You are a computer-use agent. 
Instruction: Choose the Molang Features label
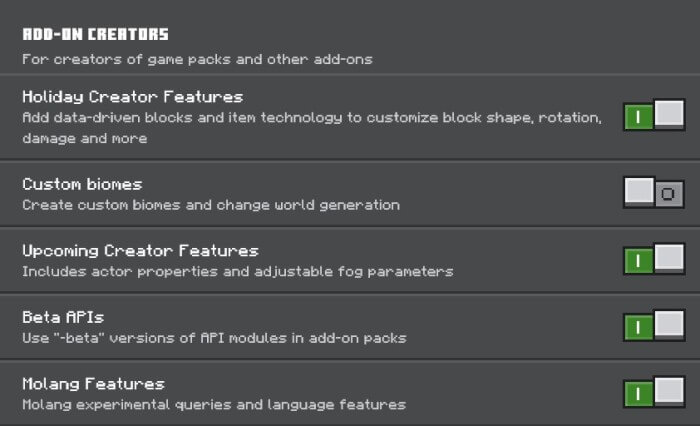93,384
